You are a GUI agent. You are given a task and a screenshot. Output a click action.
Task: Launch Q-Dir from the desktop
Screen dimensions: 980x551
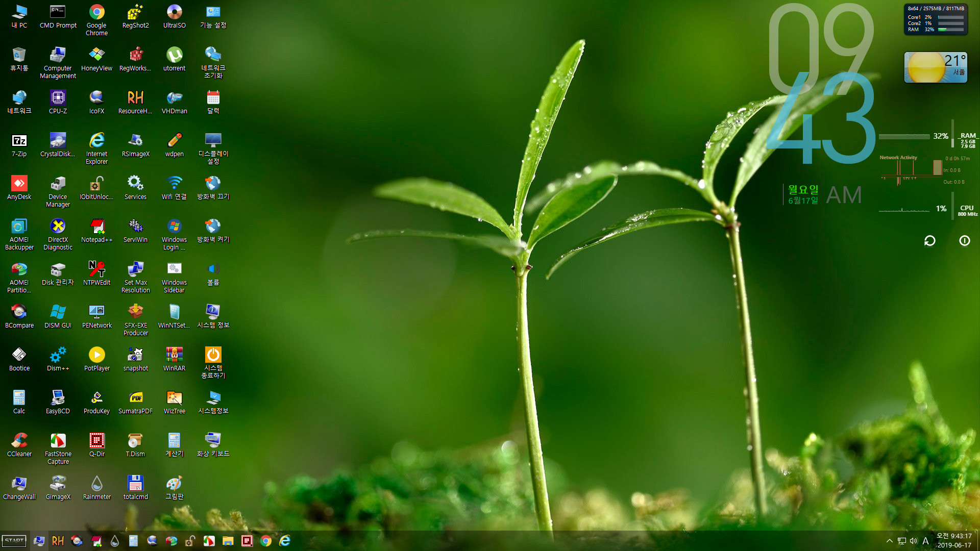tap(96, 445)
